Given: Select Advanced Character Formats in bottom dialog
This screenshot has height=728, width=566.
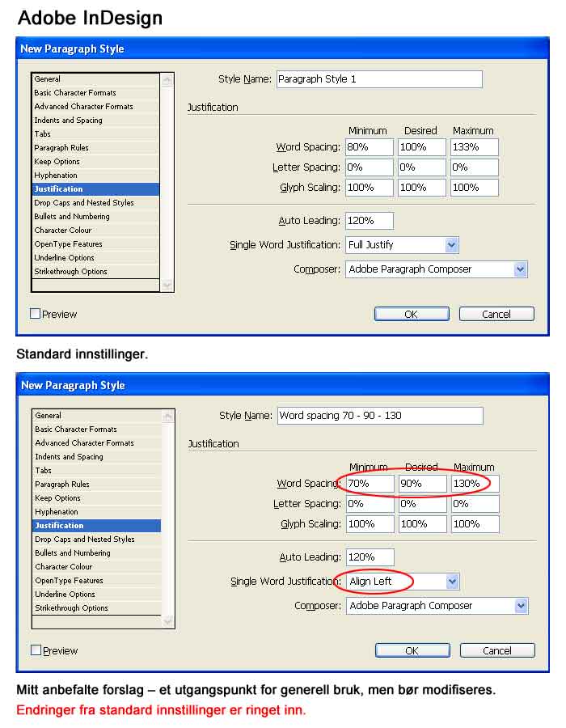Looking at the screenshot, I should pos(97,443).
